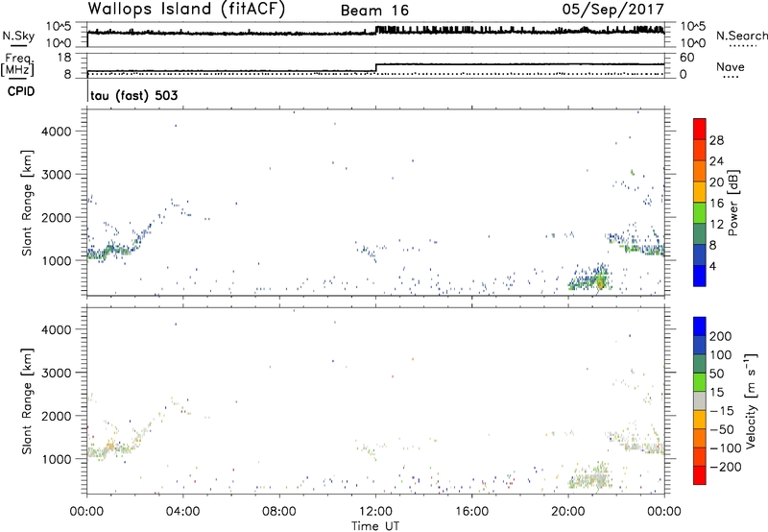768x532 pixels.
Task: Select the 'Beam 16' label
Action: coord(374,11)
